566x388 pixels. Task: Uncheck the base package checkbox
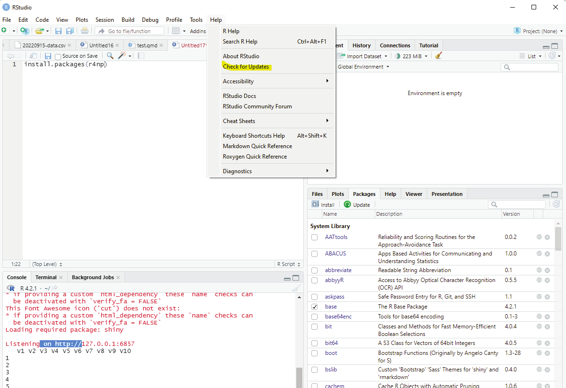click(x=314, y=307)
